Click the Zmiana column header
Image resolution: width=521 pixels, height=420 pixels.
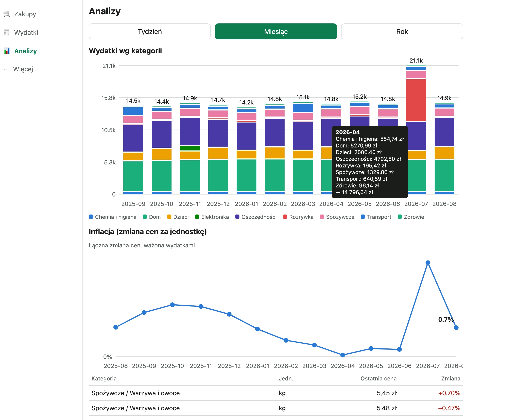(x=451, y=378)
